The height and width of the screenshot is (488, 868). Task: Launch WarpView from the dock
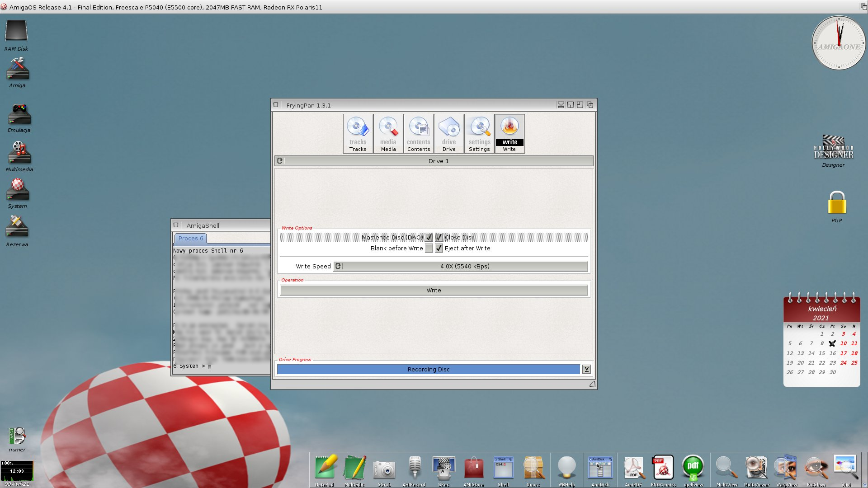(787, 470)
